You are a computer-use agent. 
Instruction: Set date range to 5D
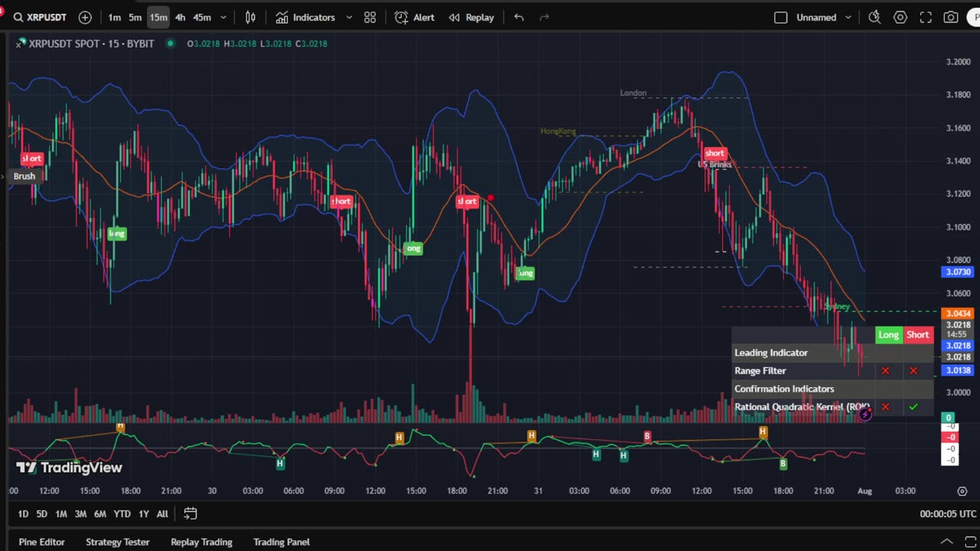click(42, 514)
